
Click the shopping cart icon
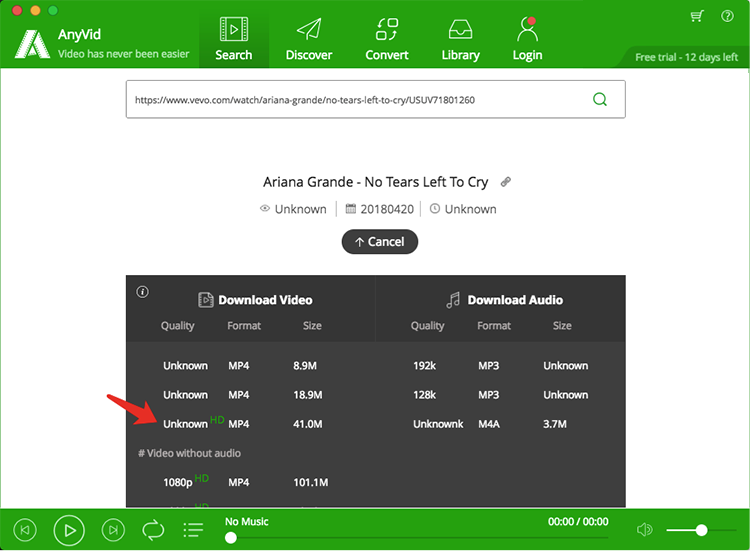tap(697, 16)
